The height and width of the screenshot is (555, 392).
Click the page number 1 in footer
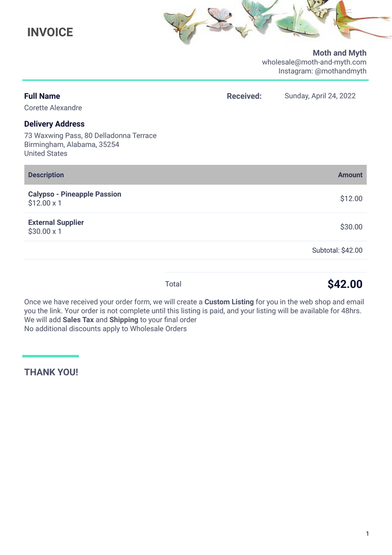pos(367,534)
